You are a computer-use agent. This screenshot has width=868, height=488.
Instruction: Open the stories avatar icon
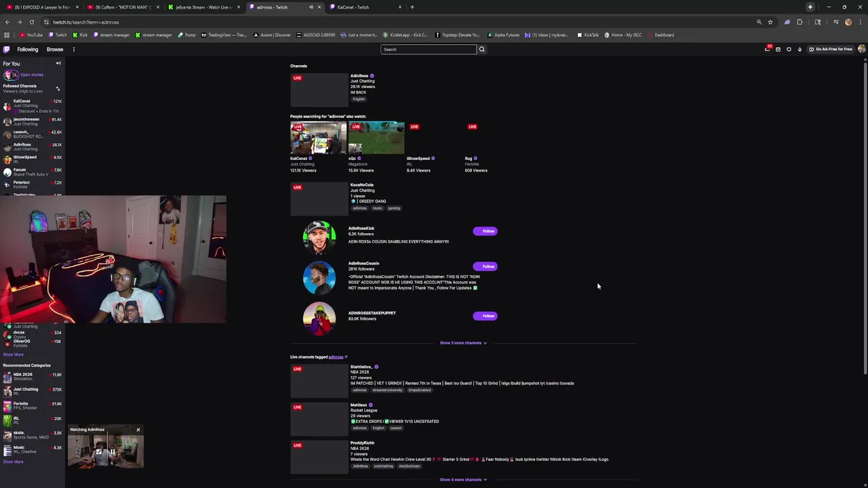[10, 75]
